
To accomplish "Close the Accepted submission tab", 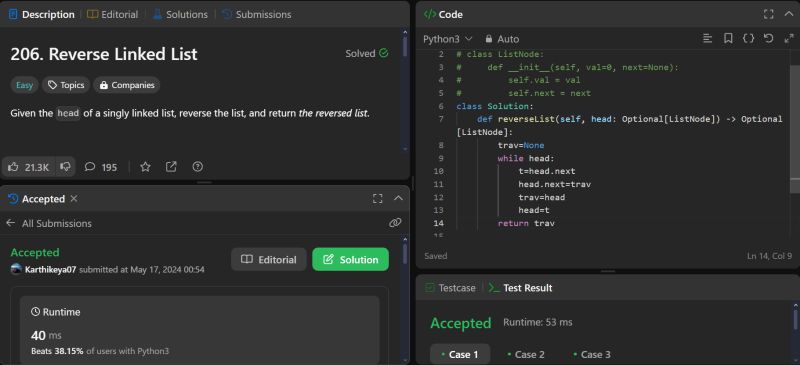I will (x=74, y=199).
